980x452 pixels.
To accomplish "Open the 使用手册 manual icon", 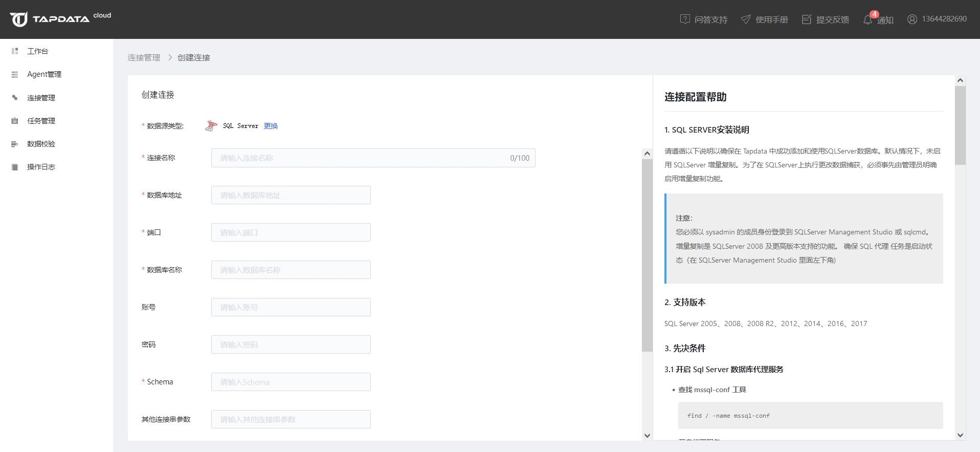I will (746, 19).
